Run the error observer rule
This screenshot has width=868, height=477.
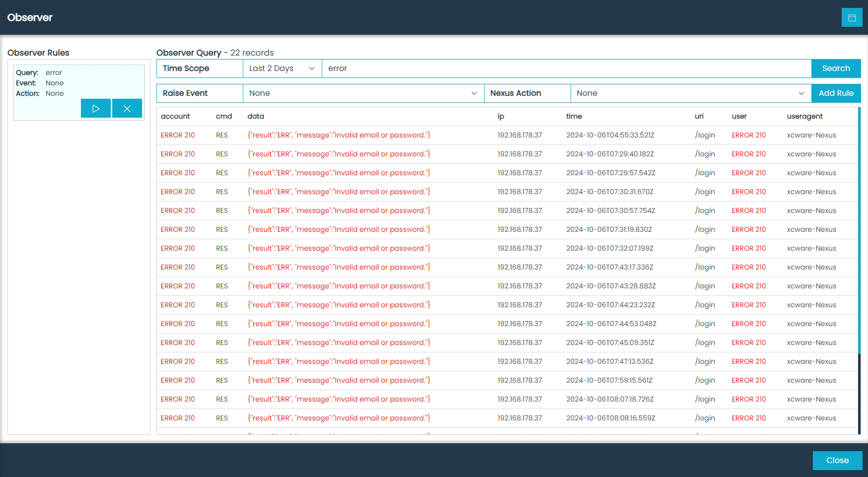click(95, 108)
